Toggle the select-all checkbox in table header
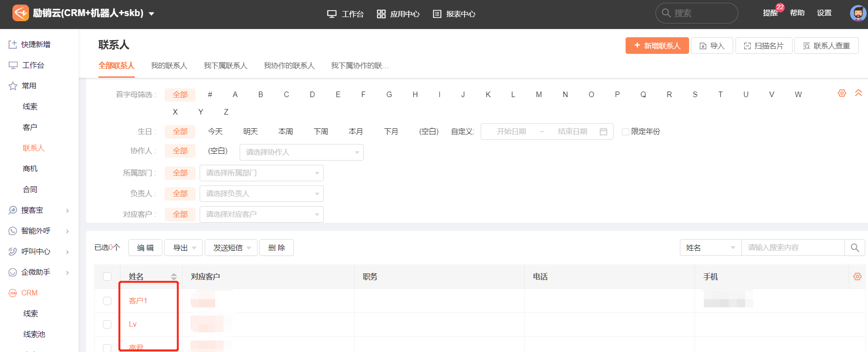This screenshot has height=352, width=868. click(107, 277)
